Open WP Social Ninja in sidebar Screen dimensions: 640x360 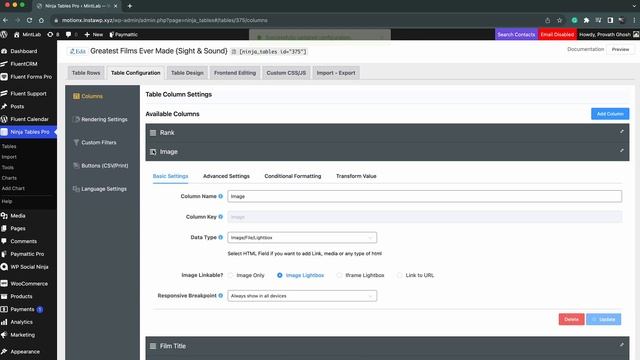(x=28, y=267)
